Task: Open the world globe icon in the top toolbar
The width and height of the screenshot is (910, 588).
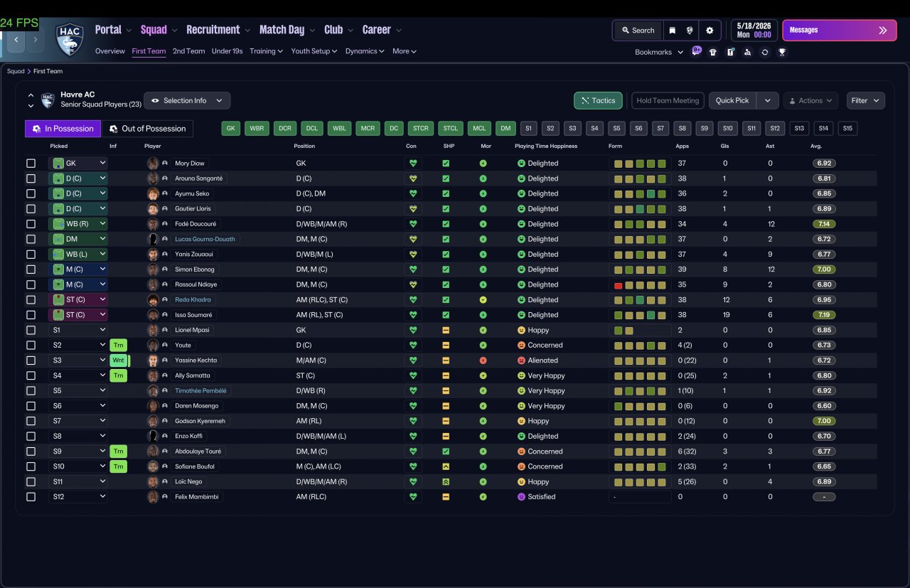Action: (690, 31)
